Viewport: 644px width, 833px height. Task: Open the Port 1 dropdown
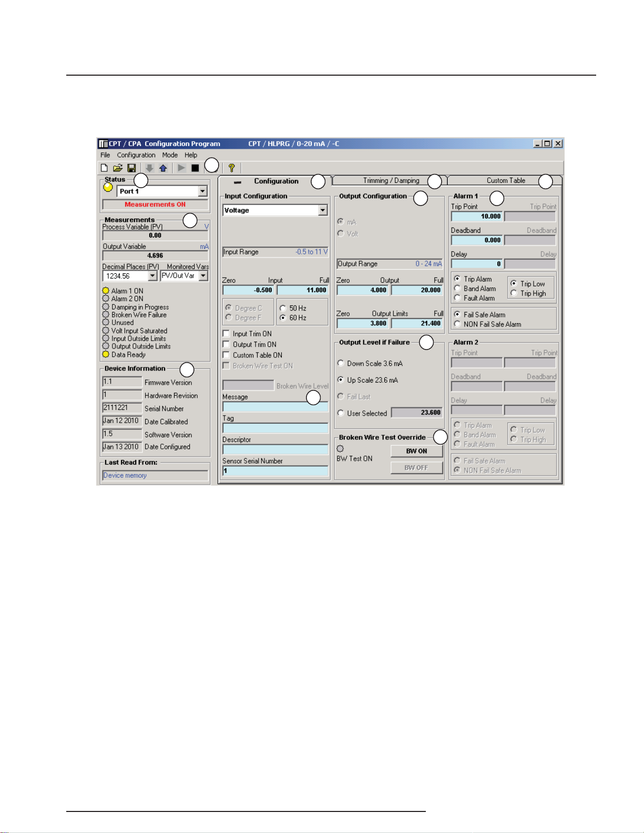202,191
